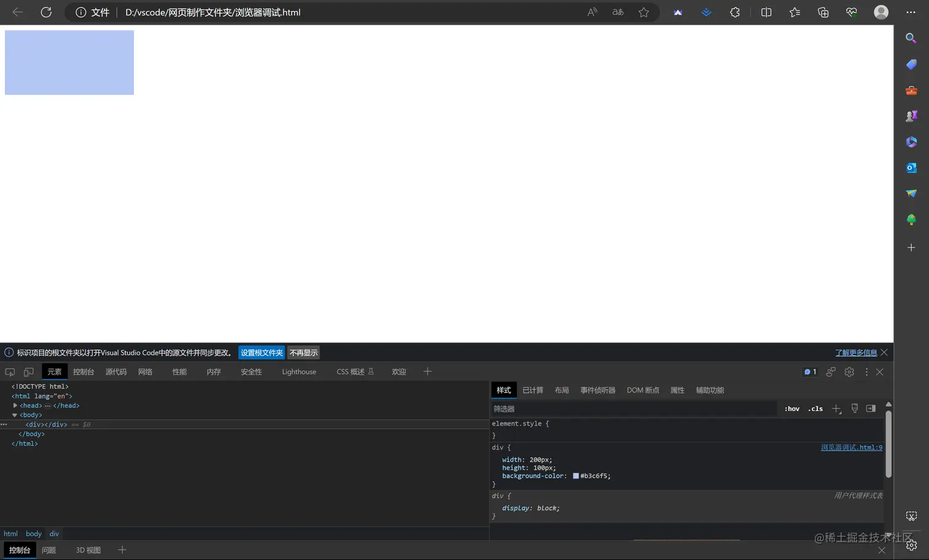The image size is (929, 560).
Task: Open the DevTools settings gear
Action: pyautogui.click(x=849, y=372)
